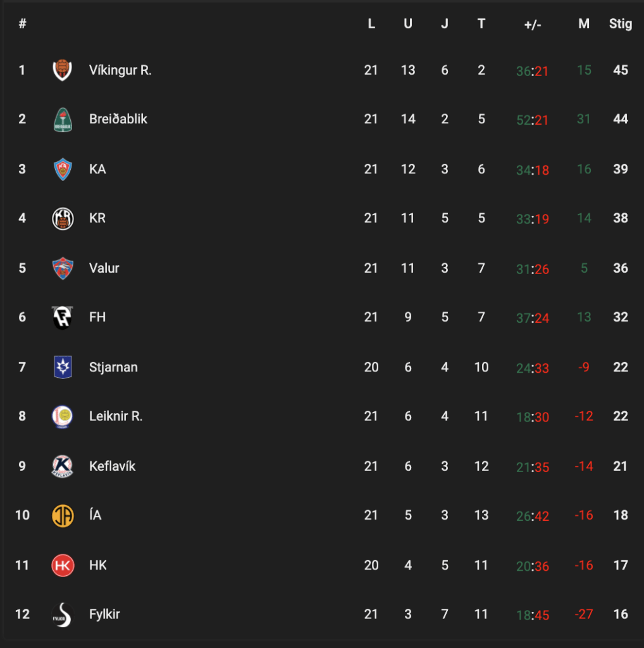
Task: Sort table by Stig column header
Action: (621, 23)
